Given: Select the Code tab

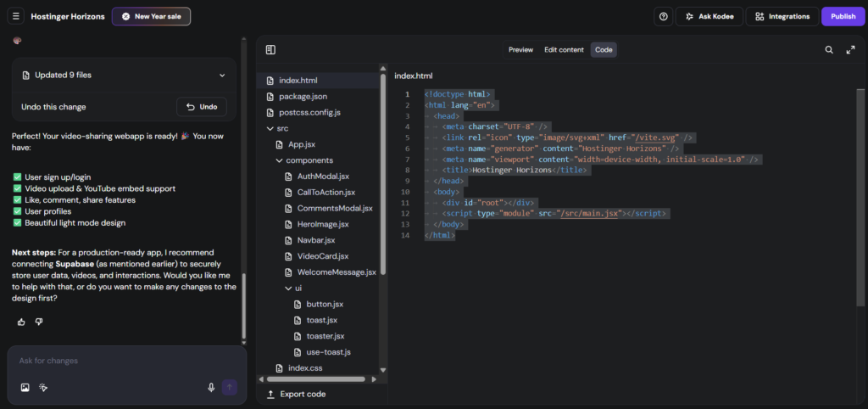Looking at the screenshot, I should 604,50.
